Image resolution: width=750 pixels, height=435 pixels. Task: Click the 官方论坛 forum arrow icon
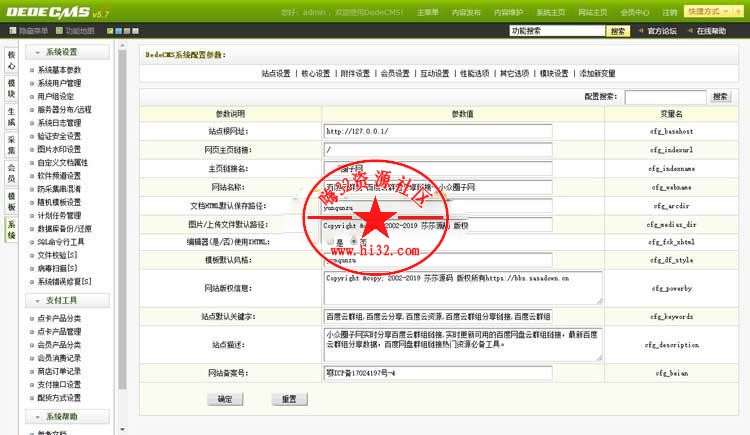tap(641, 31)
